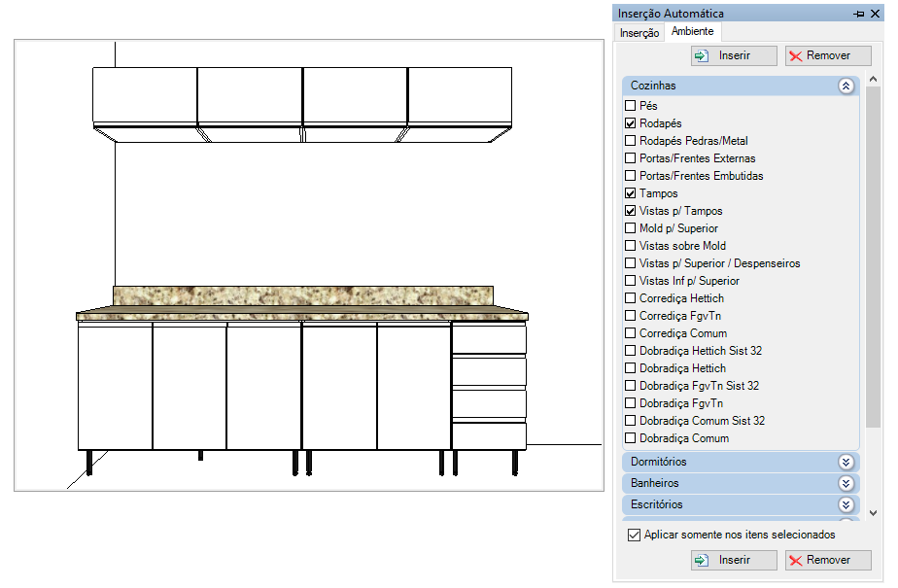Screen dimensions: 898x588
Task: Check the plain Dobradiça Comum option
Action: 631,438
